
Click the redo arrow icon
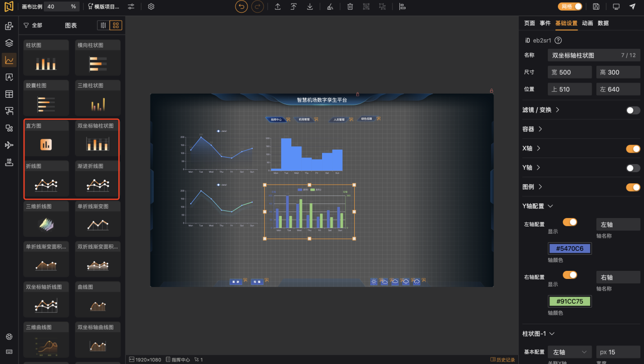(x=258, y=7)
